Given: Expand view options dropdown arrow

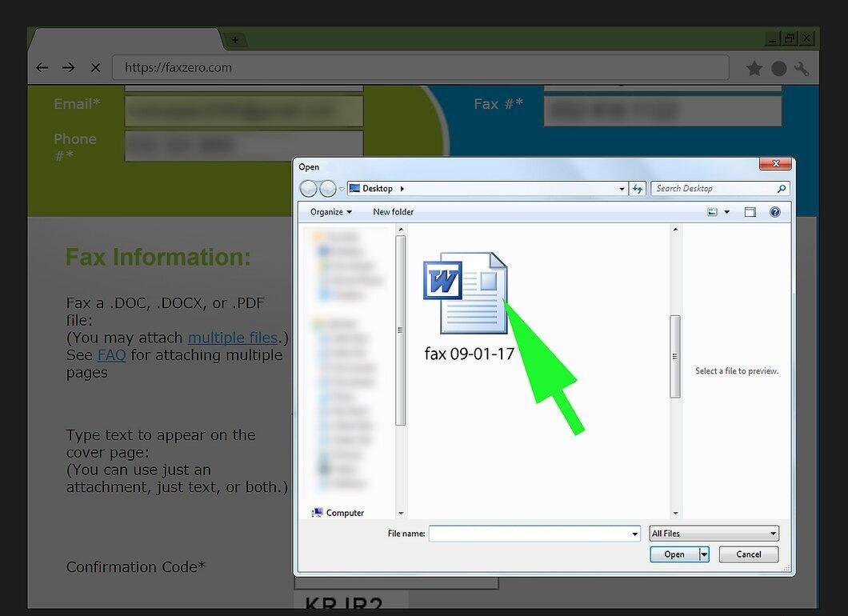Looking at the screenshot, I should click(x=727, y=212).
